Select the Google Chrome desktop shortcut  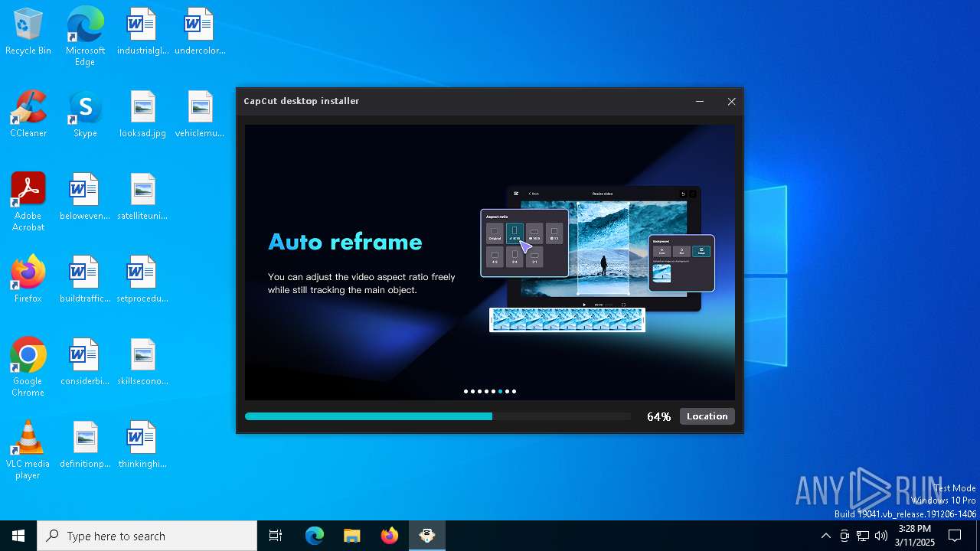click(28, 367)
